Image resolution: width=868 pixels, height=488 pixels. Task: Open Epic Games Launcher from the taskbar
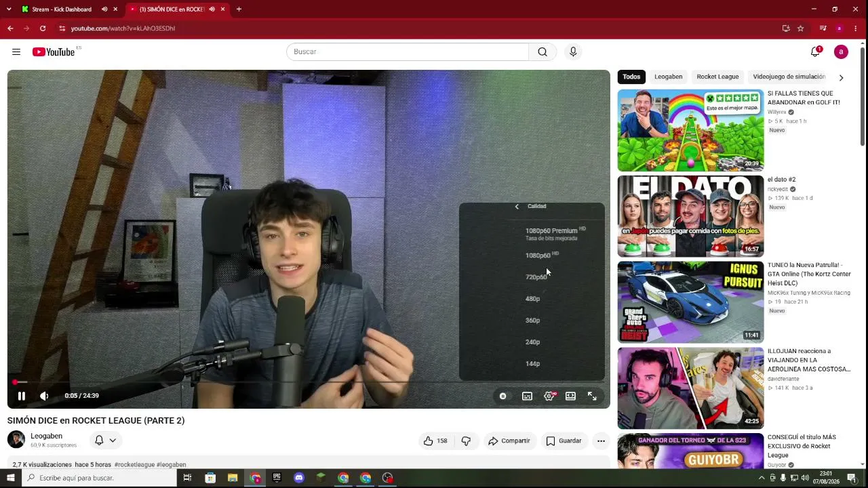coord(277,478)
